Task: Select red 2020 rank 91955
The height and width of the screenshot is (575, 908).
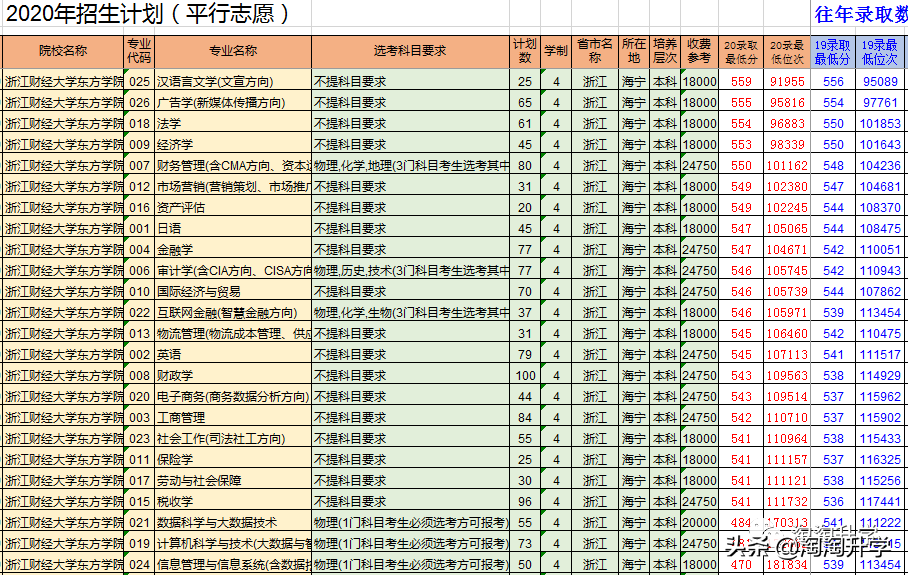Action: pyautogui.click(x=787, y=82)
